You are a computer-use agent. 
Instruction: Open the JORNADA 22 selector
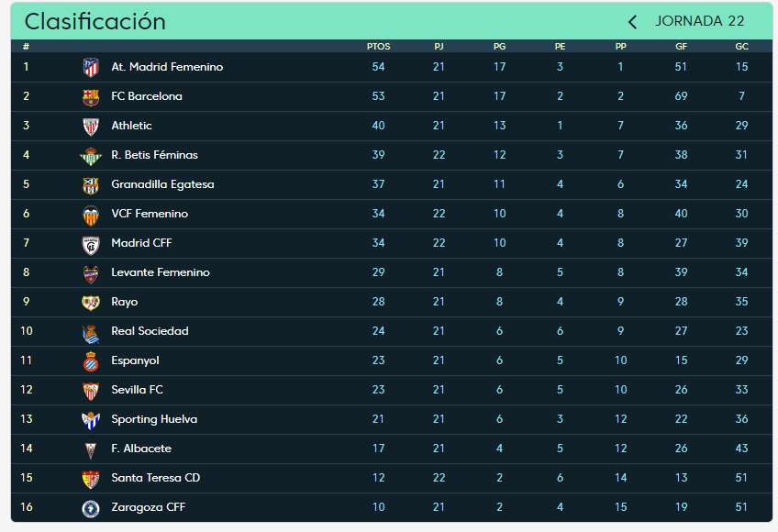(700, 21)
